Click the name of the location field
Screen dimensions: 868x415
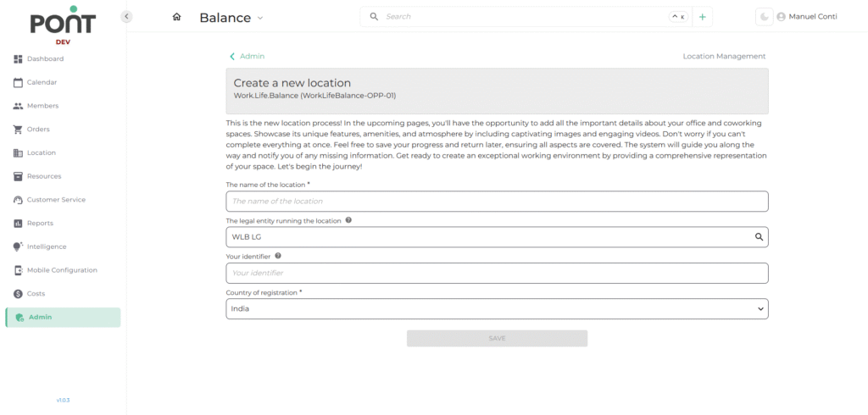497,202
